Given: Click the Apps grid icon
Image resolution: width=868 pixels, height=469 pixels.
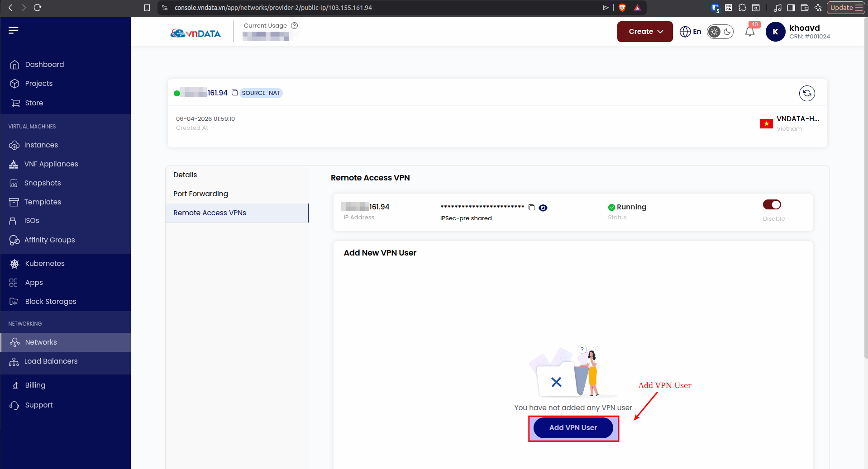Looking at the screenshot, I should click(x=14, y=283).
